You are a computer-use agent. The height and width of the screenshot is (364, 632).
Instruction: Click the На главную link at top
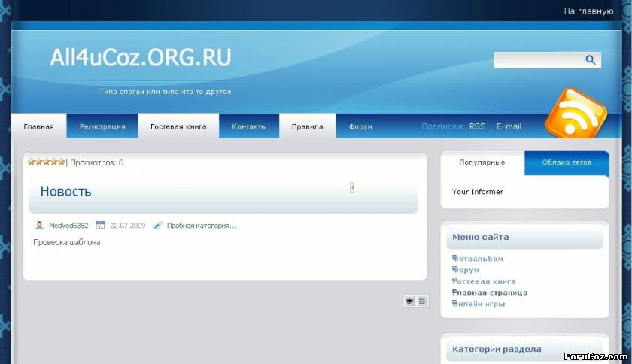point(588,11)
